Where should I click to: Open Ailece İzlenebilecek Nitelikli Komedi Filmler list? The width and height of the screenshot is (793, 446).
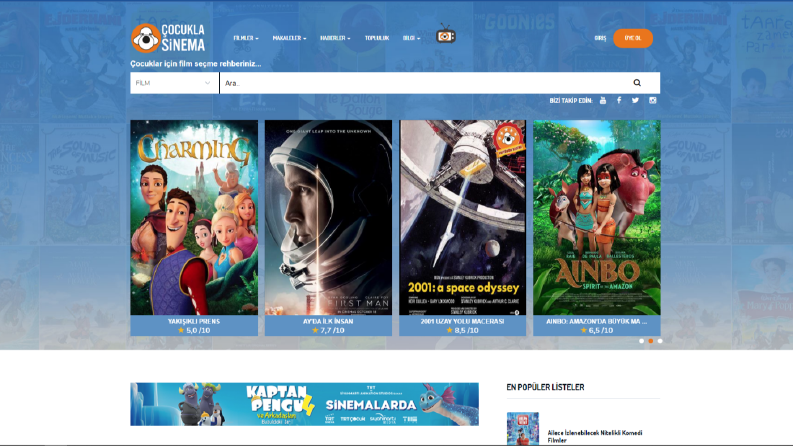(x=595, y=436)
